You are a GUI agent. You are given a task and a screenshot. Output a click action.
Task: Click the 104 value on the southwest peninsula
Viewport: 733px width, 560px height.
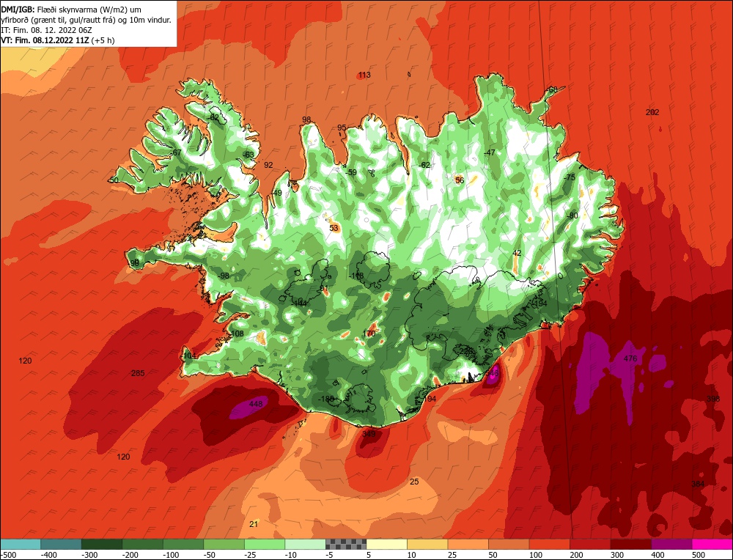[189, 355]
